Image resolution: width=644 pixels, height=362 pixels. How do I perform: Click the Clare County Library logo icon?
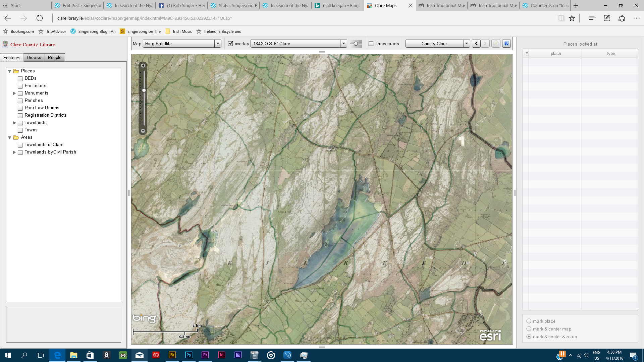pyautogui.click(x=5, y=45)
